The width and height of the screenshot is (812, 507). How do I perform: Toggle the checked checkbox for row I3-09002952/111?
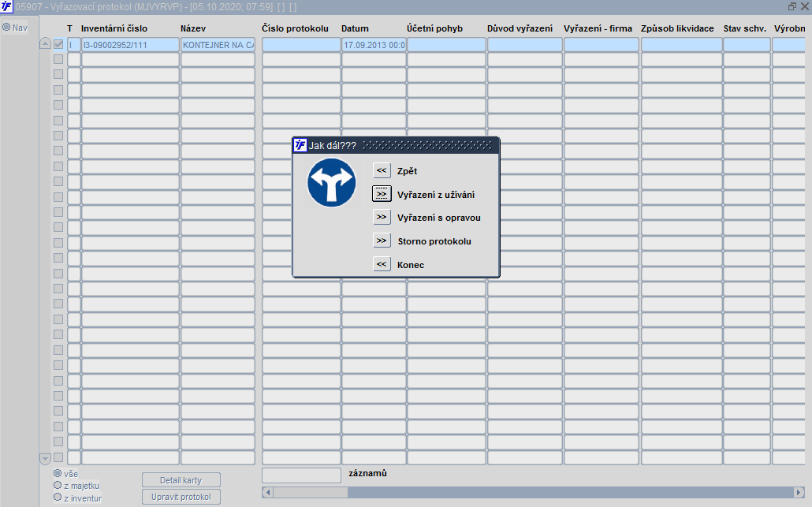coord(58,44)
